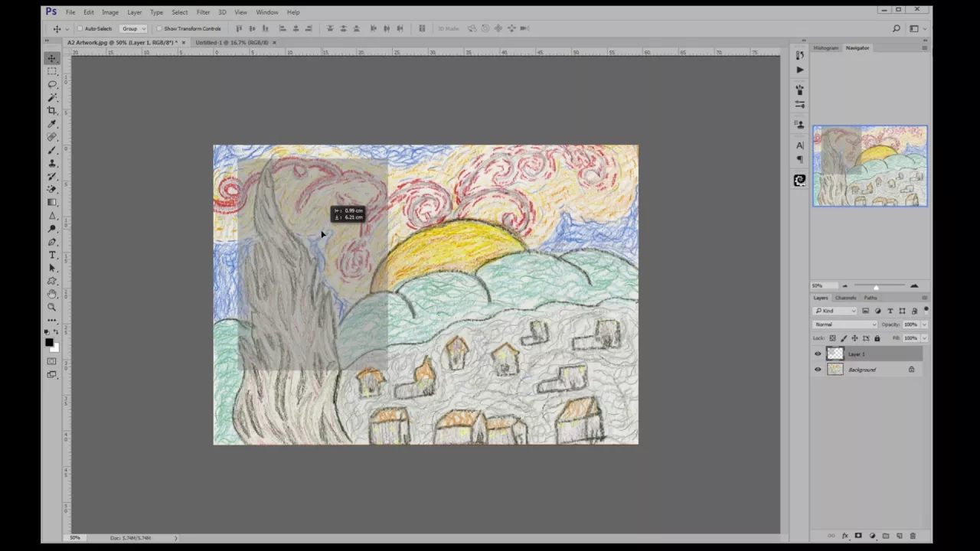
Task: Open the Layers panel options menu
Action: 924,298
